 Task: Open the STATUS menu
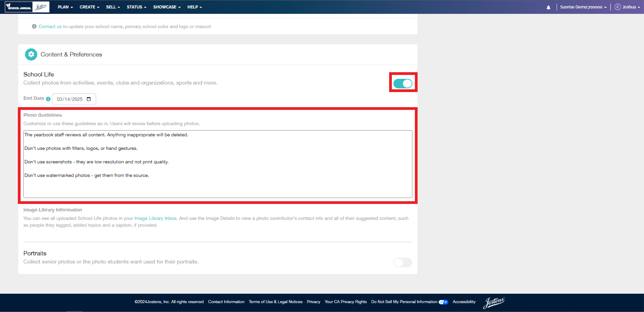[137, 7]
